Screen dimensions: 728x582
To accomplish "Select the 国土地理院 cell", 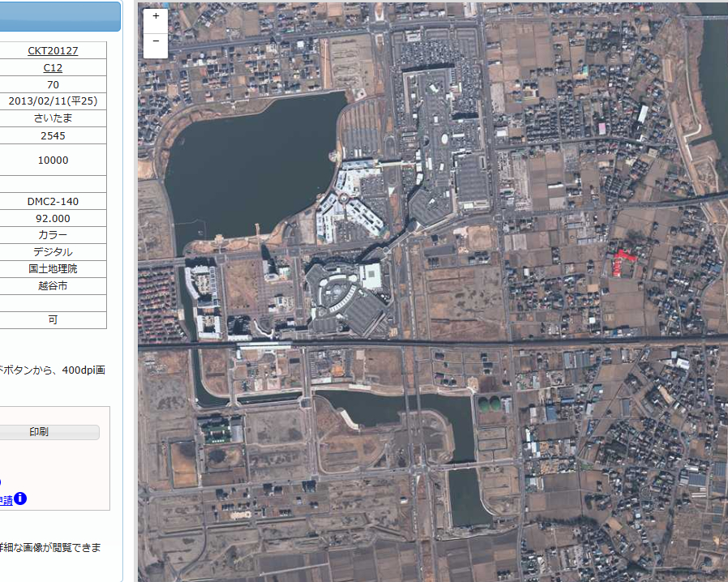I will click(x=53, y=269).
